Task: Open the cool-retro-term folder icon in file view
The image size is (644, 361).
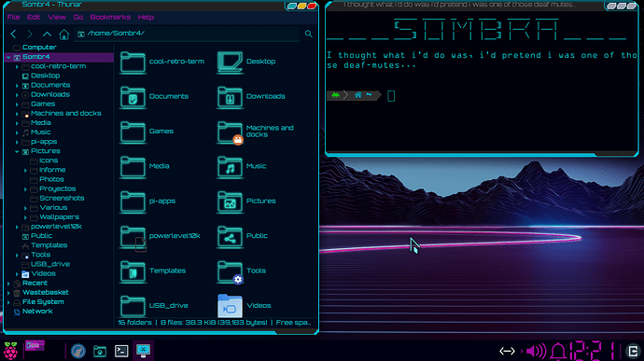Action: click(133, 62)
